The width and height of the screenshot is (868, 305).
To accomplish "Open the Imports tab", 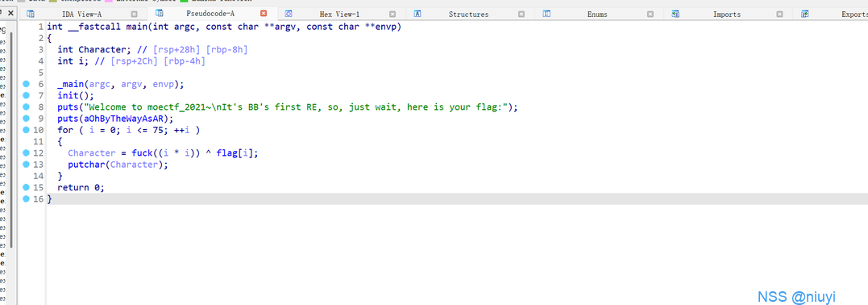I will [x=726, y=15].
